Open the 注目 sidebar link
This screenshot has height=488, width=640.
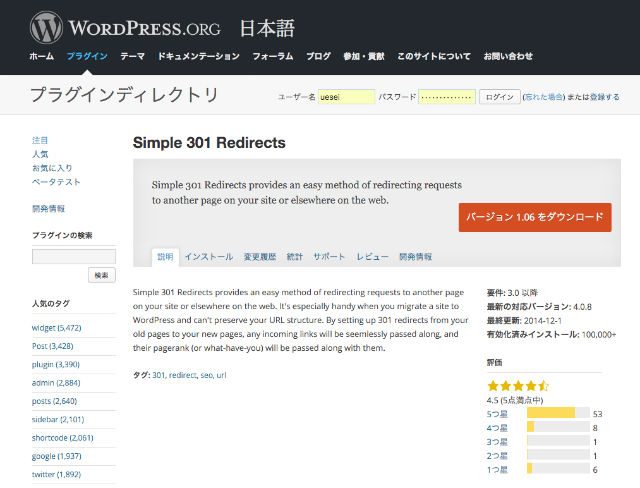tap(40, 140)
